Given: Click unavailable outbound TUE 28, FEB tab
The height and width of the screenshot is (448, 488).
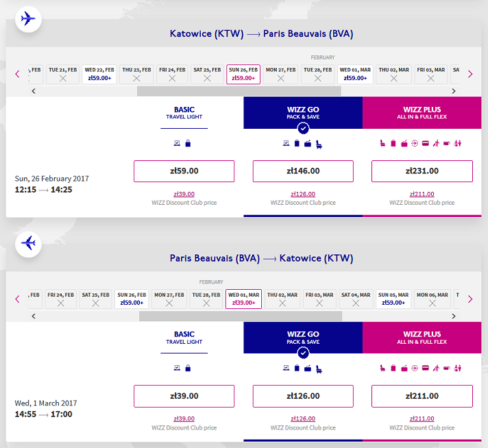Looking at the screenshot, I should 317,74.
